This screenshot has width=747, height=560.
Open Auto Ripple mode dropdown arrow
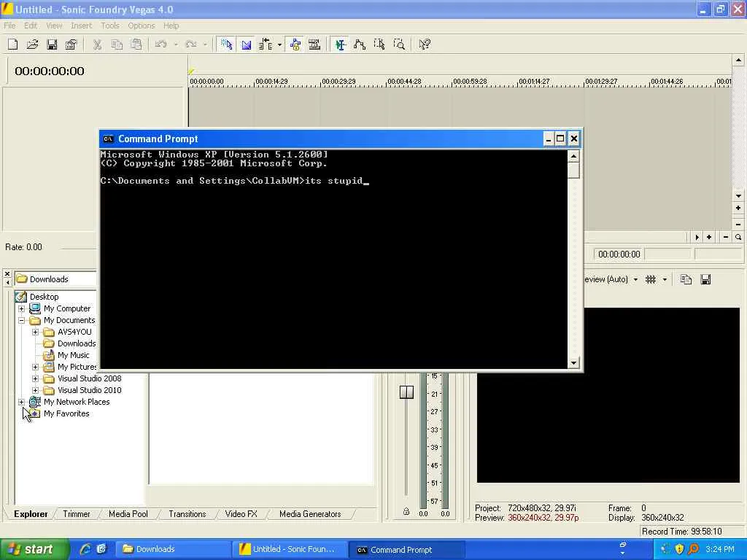[279, 44]
